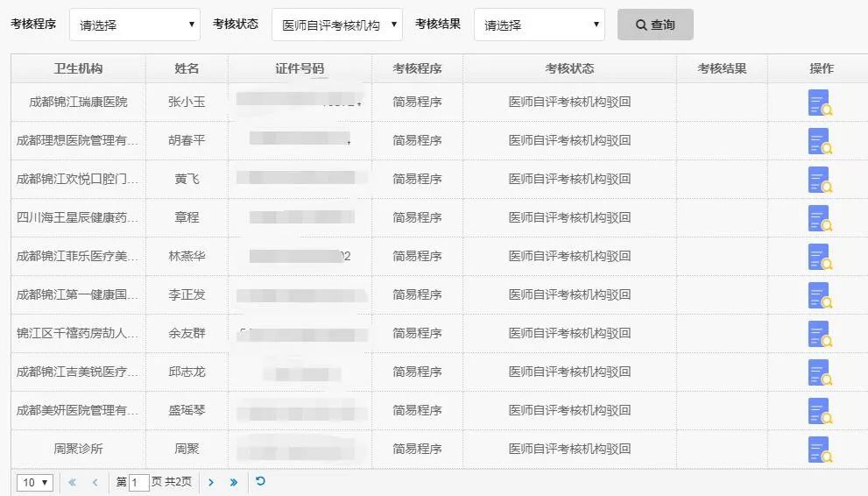Open detail view icon for 林燕华
868x496 pixels.
pos(821,257)
